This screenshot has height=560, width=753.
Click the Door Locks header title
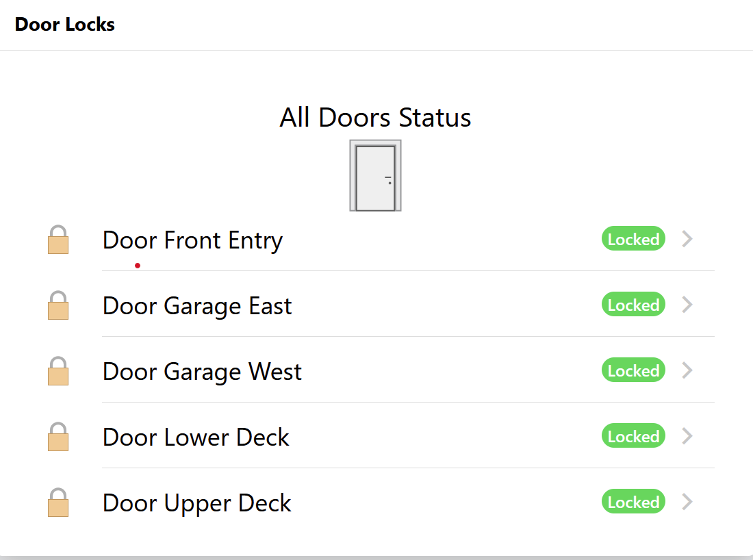coord(64,25)
